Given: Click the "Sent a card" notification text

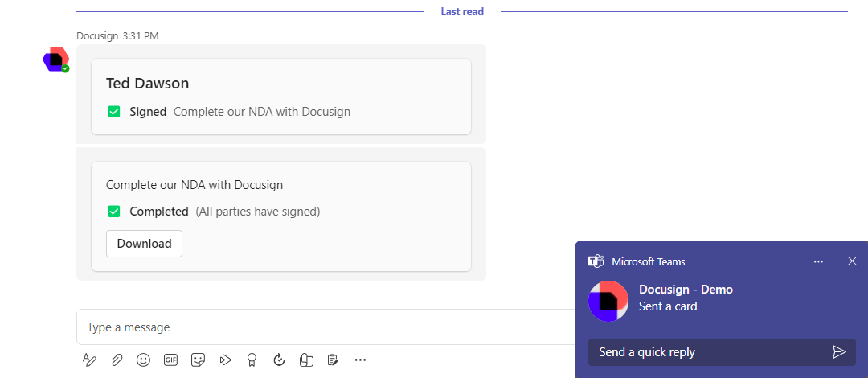Looking at the screenshot, I should [x=668, y=306].
